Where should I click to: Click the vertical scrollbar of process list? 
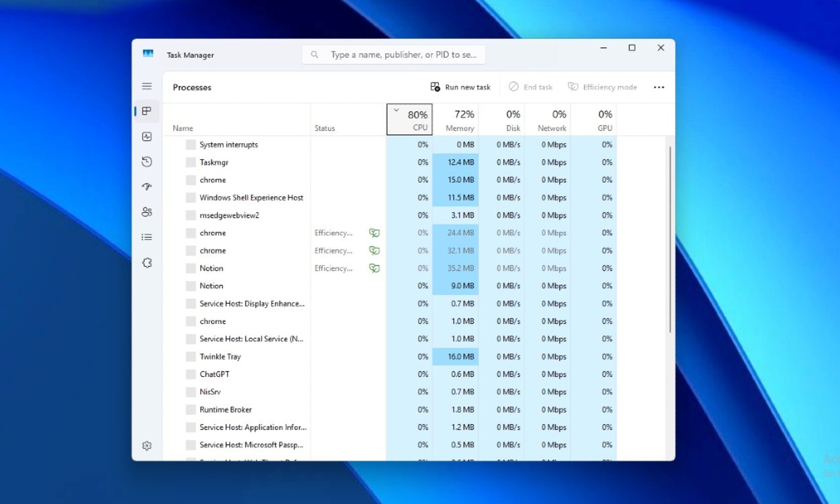[670, 240]
